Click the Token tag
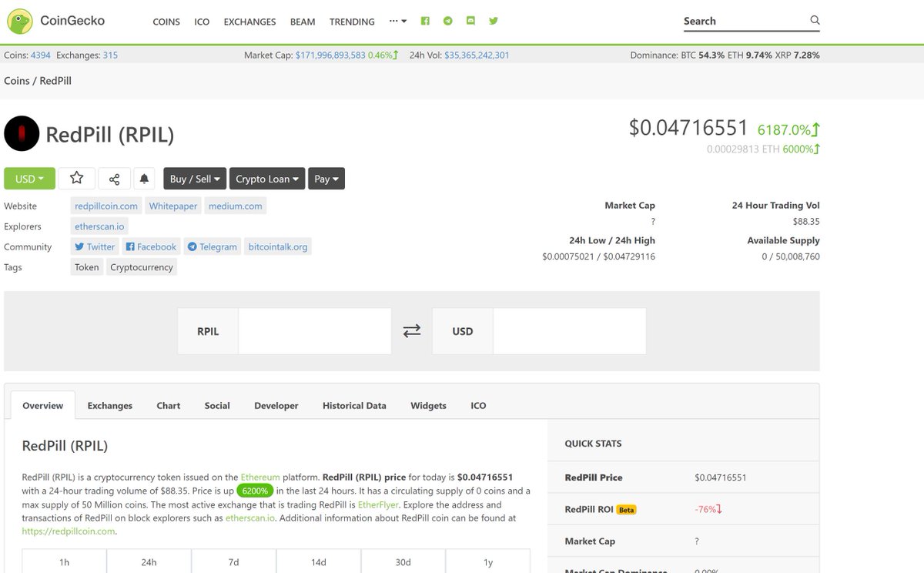Screen dimensions: 924x573 click(x=86, y=267)
